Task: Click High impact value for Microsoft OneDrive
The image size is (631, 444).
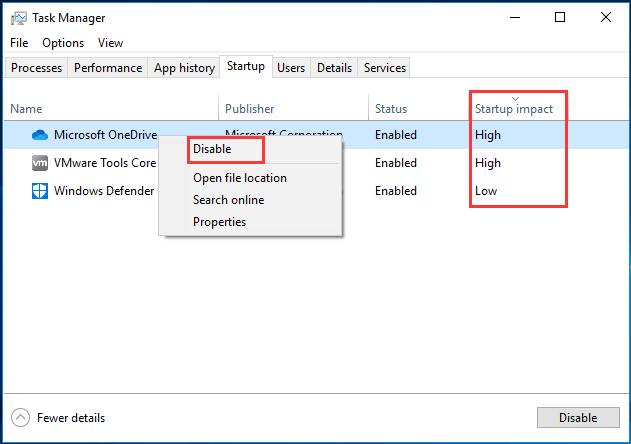Action: pyautogui.click(x=488, y=135)
